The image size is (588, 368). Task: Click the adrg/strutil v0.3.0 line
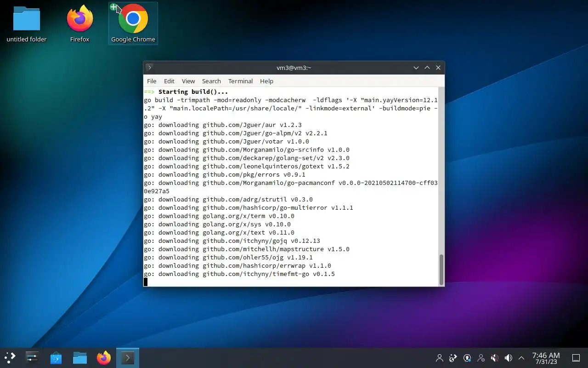click(228, 199)
